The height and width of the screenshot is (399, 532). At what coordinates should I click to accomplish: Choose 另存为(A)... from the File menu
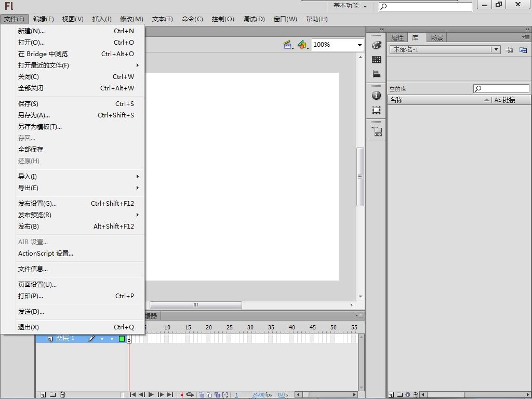point(34,115)
